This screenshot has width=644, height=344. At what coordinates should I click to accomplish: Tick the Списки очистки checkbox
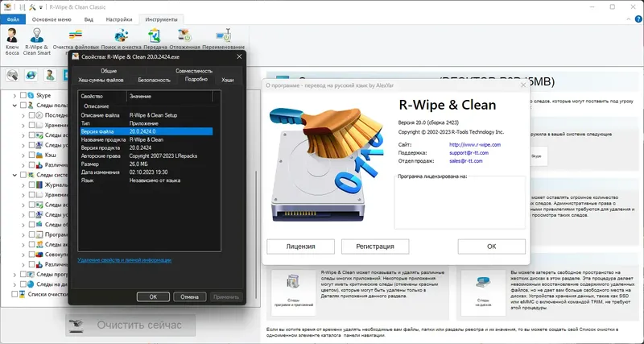(14, 294)
